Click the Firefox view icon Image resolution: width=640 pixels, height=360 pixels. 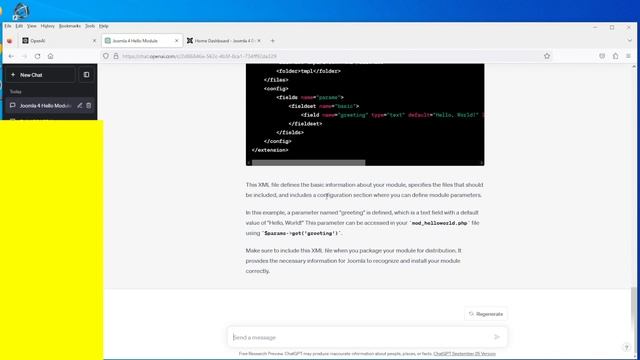pos(9,41)
